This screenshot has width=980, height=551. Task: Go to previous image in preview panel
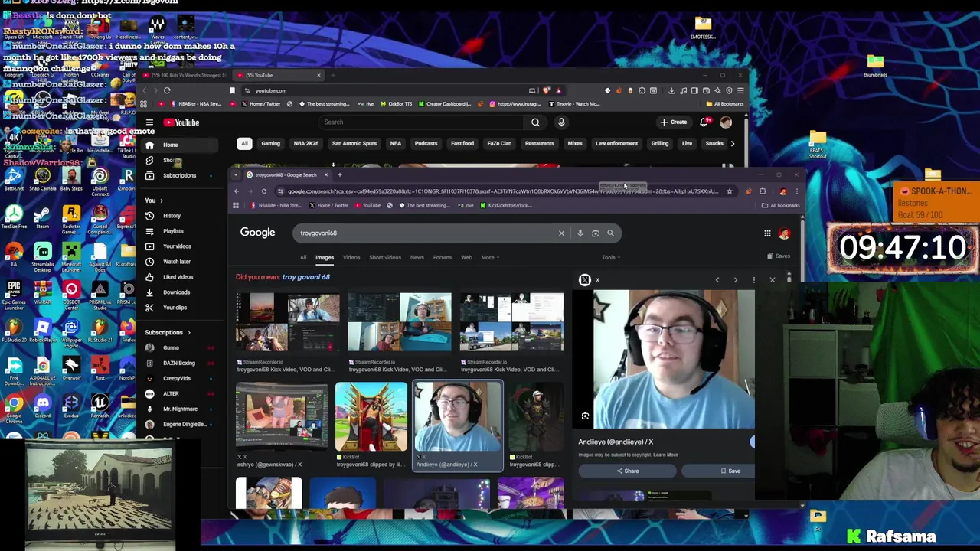click(x=717, y=280)
